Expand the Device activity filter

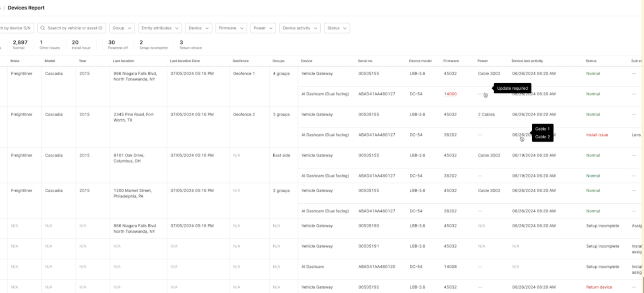pos(299,28)
